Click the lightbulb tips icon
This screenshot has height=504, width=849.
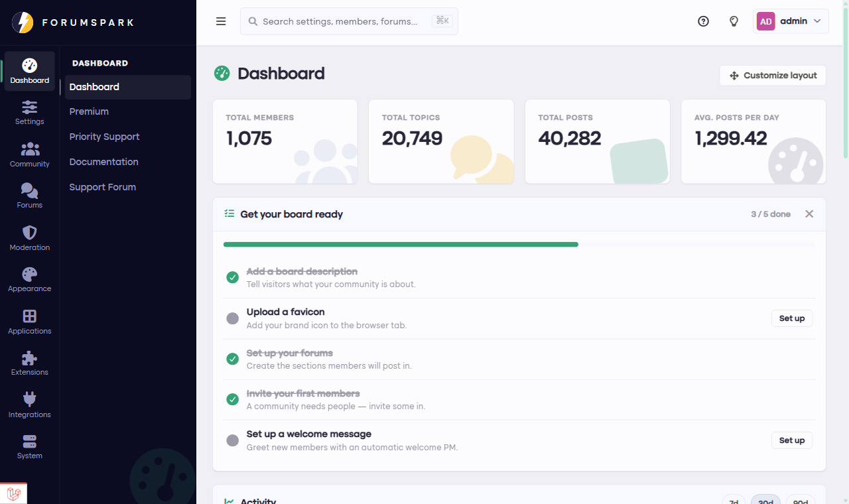click(x=734, y=21)
